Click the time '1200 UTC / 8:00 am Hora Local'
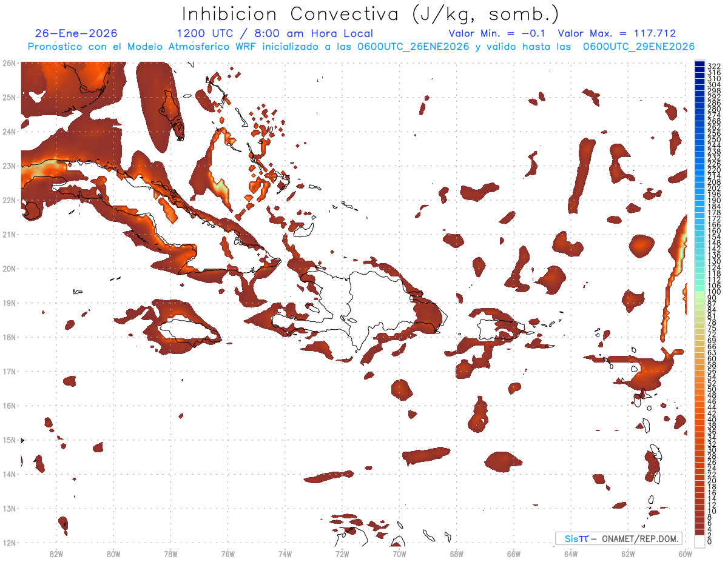This screenshot has width=728, height=562. coord(275,34)
